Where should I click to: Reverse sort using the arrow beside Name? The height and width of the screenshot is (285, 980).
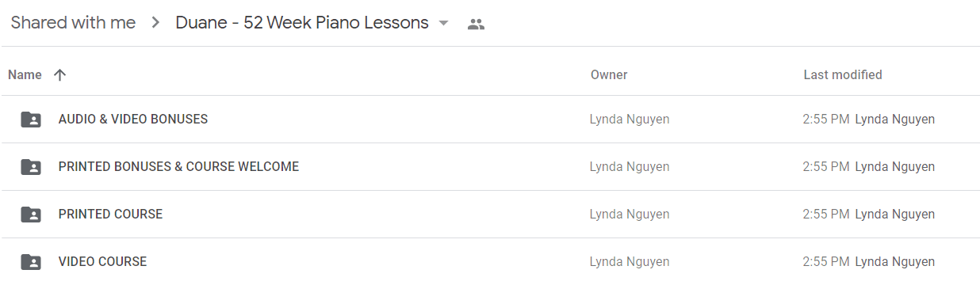click(x=59, y=75)
